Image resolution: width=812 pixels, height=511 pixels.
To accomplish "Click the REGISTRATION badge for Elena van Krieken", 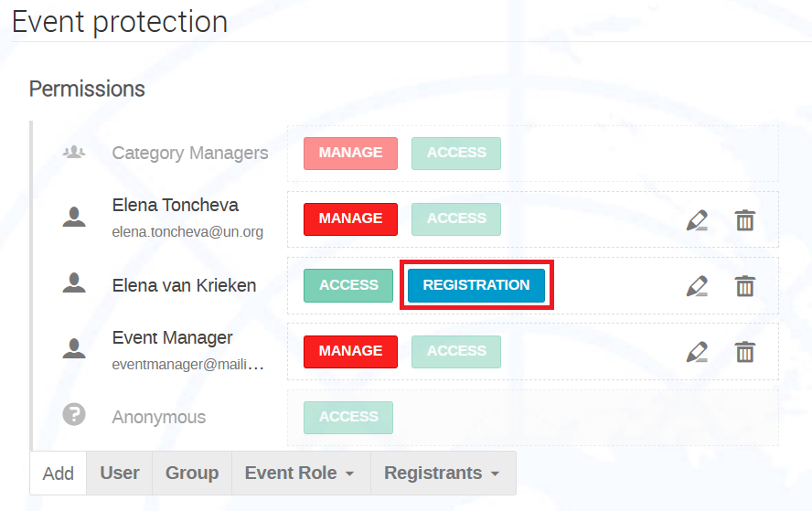I will point(476,284).
